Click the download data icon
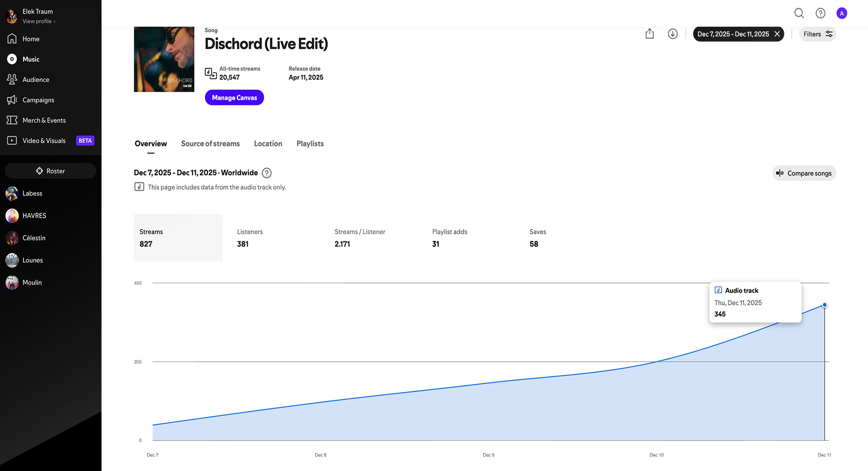The width and height of the screenshot is (868, 471). coord(672,34)
